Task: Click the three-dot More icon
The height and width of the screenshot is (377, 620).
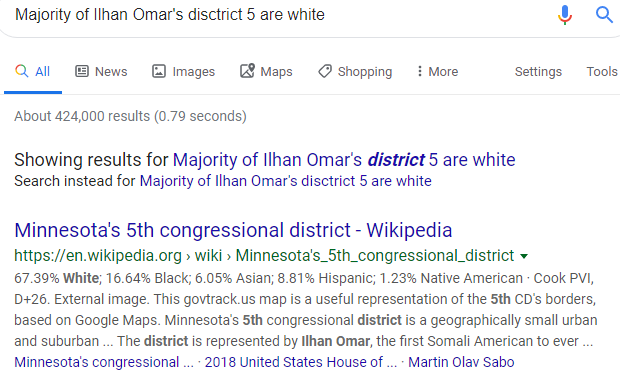Action: coord(420,71)
